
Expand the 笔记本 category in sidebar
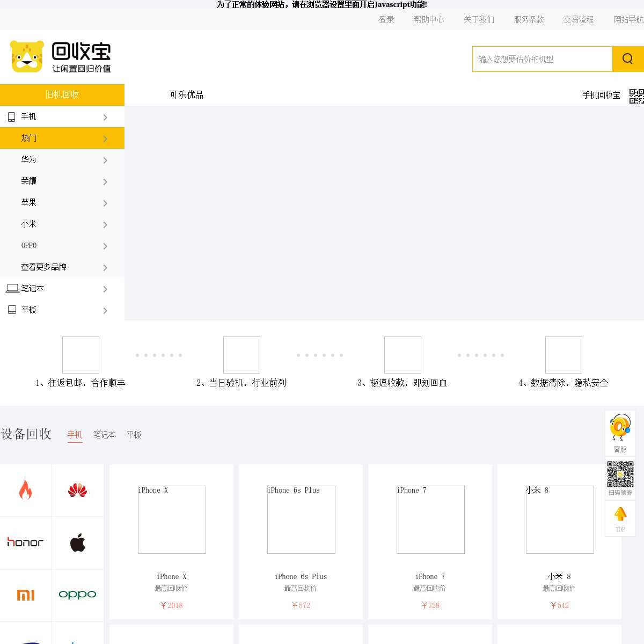[x=62, y=288]
